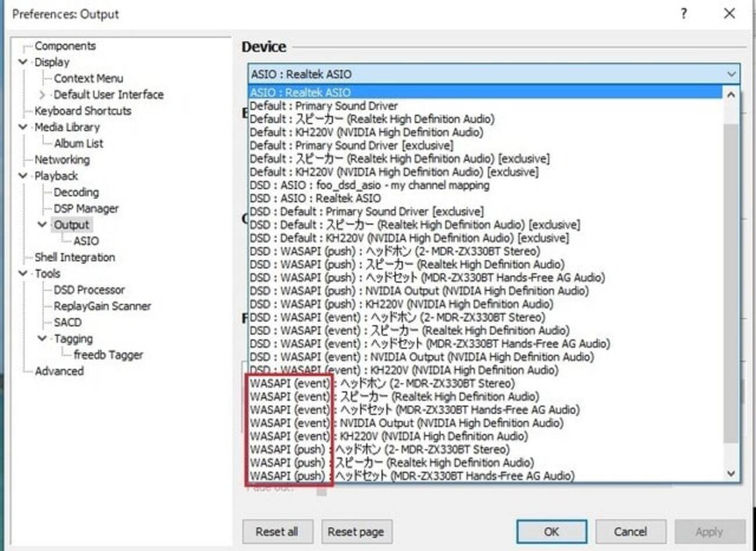Open the Decoding preferences page
The width and height of the screenshot is (756, 551).
coord(76,193)
